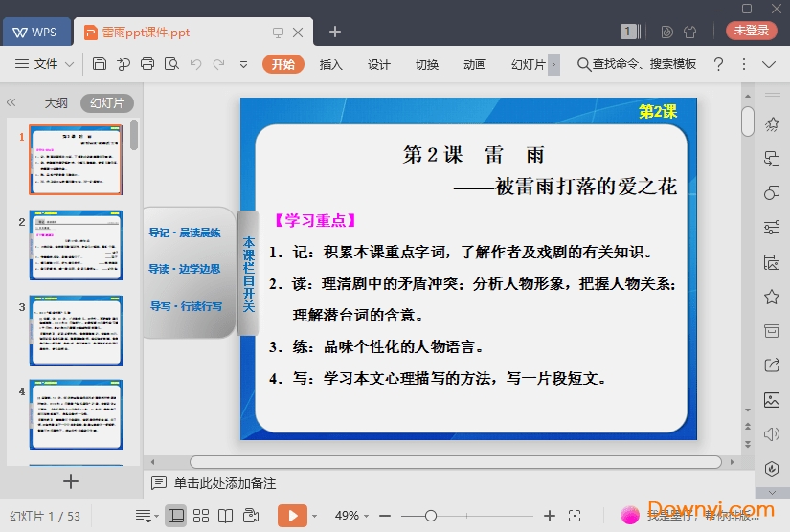Click the zoom slider handle
The height and width of the screenshot is (532, 790).
[x=431, y=516]
